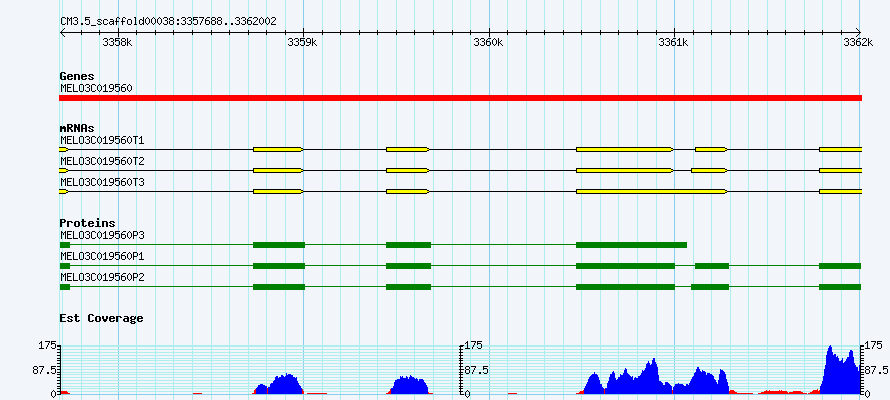Viewport: 890px width, 400px height.
Task: Click the right arrowhead of the scale ruler
Action: point(858,32)
